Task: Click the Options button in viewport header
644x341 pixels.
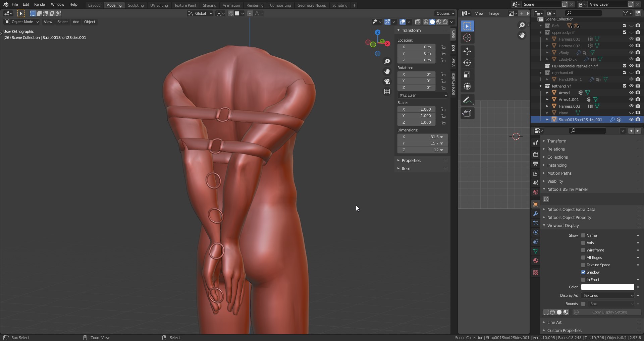Action: tap(445, 13)
